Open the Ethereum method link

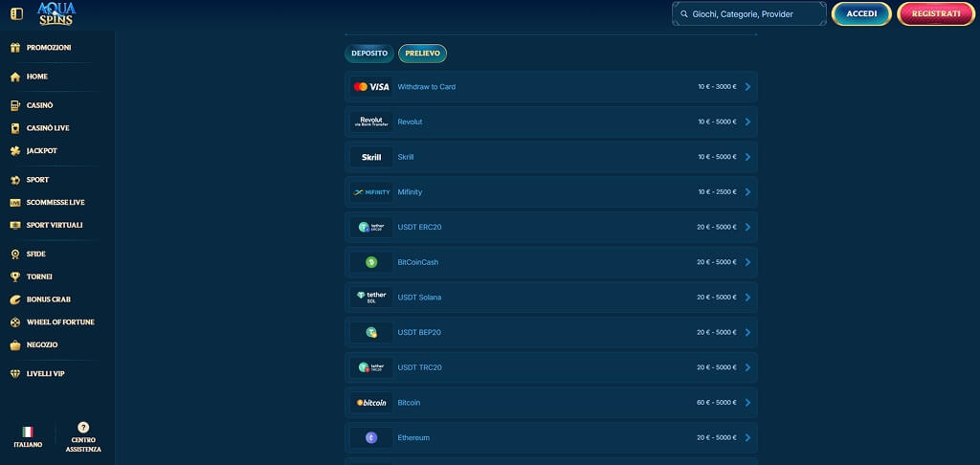pyautogui.click(x=413, y=437)
